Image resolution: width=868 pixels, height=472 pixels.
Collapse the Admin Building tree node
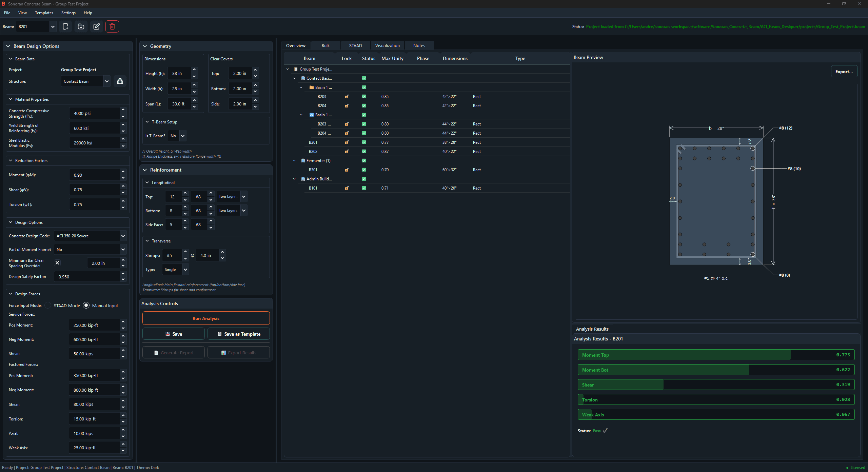click(294, 179)
